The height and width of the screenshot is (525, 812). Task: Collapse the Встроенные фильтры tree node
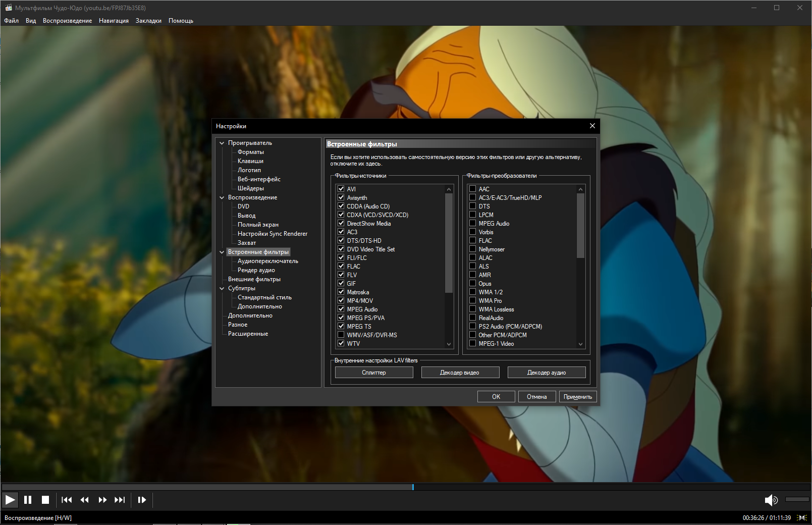pyautogui.click(x=222, y=252)
